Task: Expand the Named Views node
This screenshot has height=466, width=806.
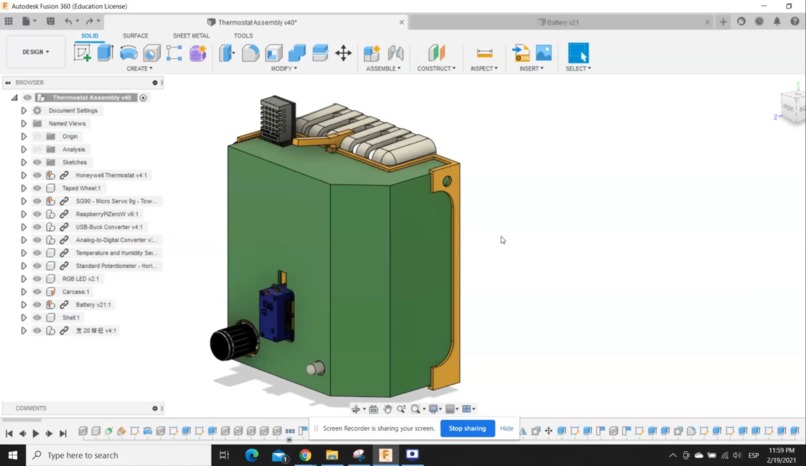Action: [x=24, y=123]
